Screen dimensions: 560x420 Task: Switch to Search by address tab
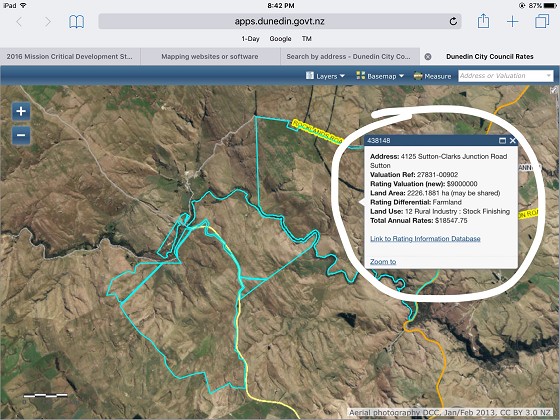tap(348, 56)
